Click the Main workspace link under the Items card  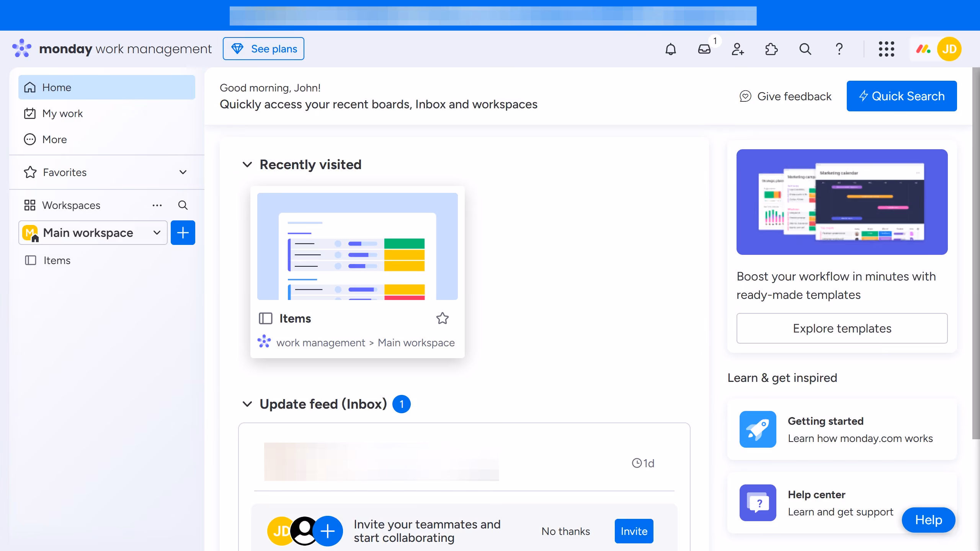[x=416, y=342]
